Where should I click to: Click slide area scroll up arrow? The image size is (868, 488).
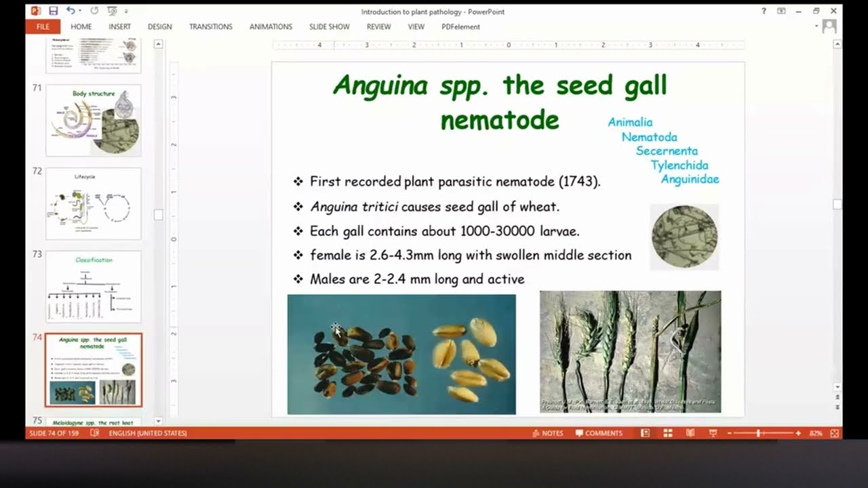click(837, 44)
